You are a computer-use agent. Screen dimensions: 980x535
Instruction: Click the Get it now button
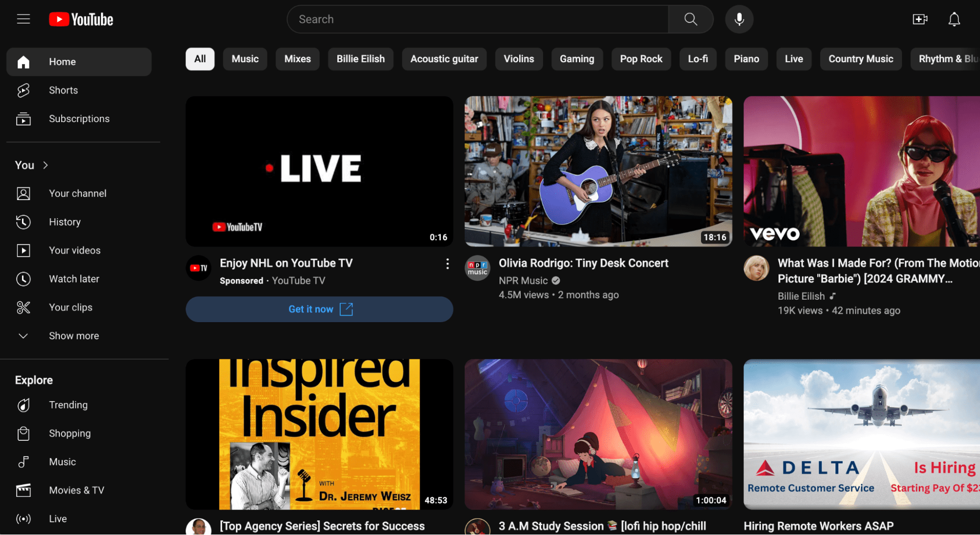pos(319,309)
